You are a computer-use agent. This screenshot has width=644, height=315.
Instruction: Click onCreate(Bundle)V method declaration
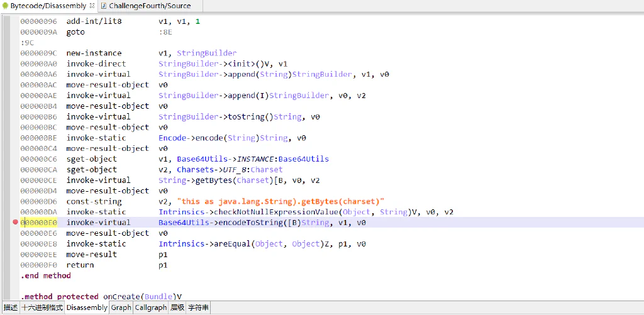click(143, 297)
